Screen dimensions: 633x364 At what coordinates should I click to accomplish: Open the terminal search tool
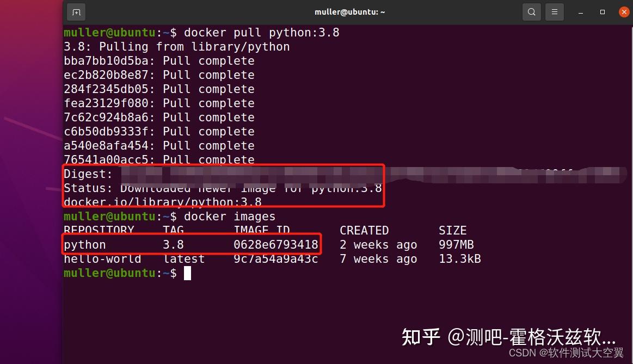pos(531,11)
